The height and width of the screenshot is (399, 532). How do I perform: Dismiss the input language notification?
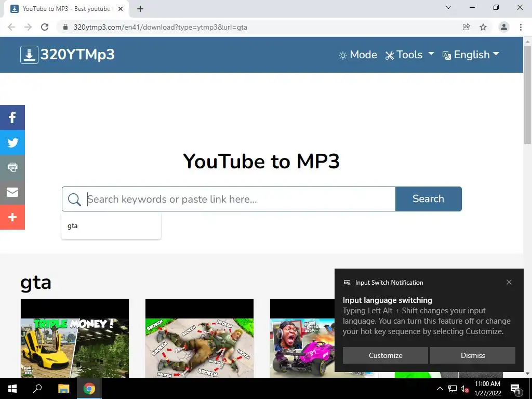[473, 355]
